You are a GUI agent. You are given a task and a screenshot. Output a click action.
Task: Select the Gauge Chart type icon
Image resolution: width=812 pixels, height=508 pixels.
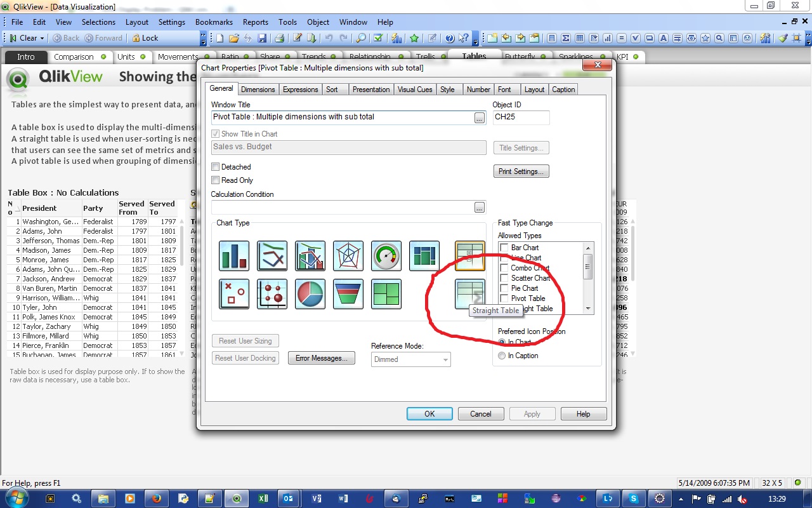[x=386, y=256]
